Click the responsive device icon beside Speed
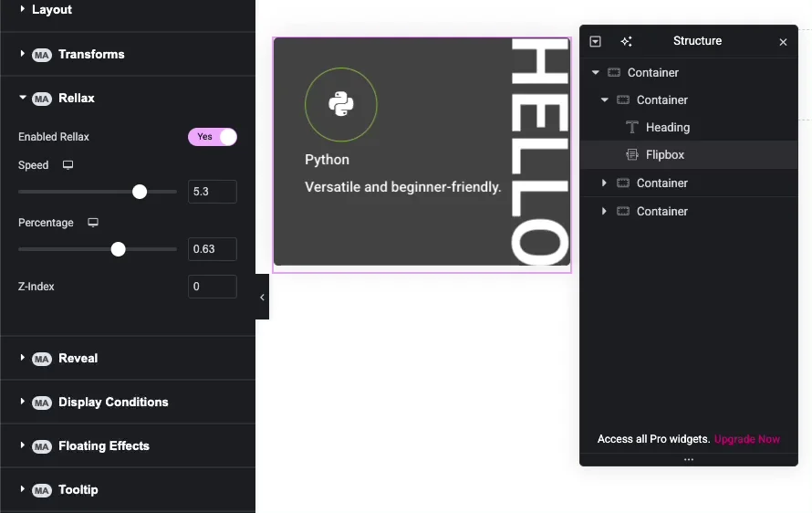812x513 pixels. (68, 165)
